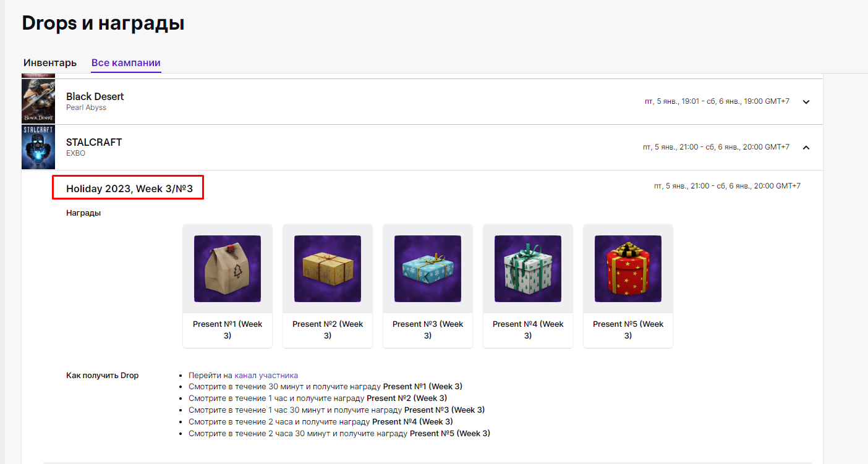Click the Holiday 2023, Week 3/№3 heading

pos(127,188)
